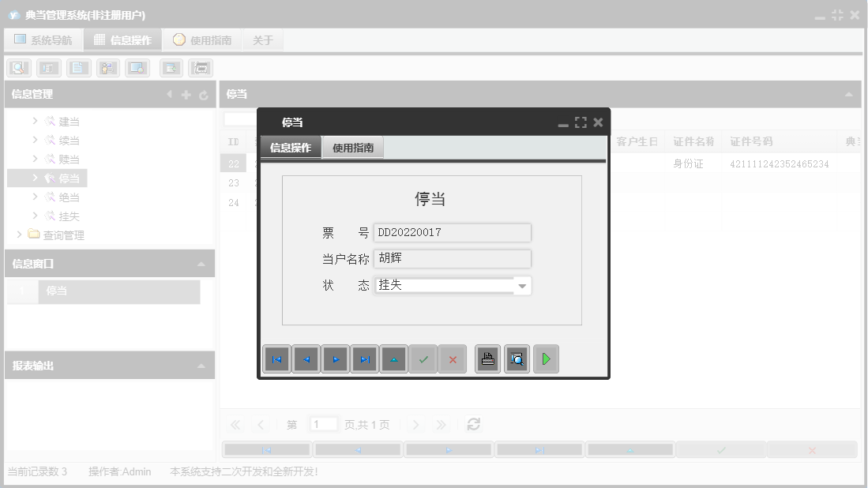The height and width of the screenshot is (488, 868).
Task: Open the user workflow icon on the toolbar
Action: click(x=107, y=68)
